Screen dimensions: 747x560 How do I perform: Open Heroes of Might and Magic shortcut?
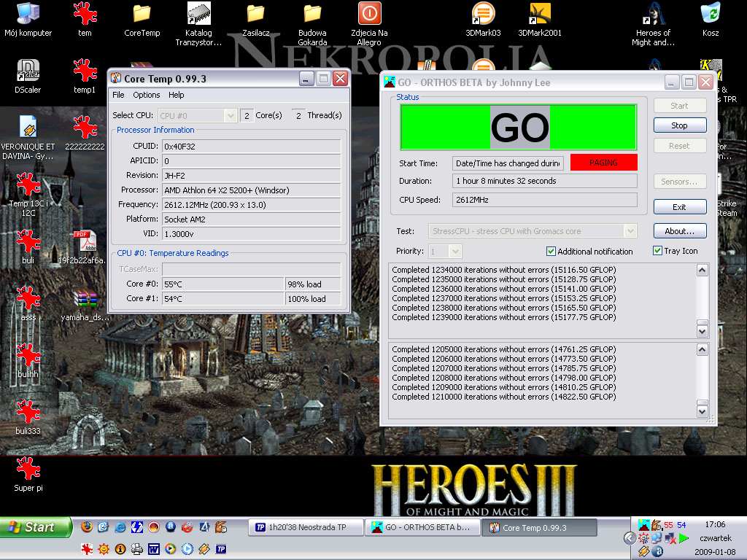tap(653, 24)
